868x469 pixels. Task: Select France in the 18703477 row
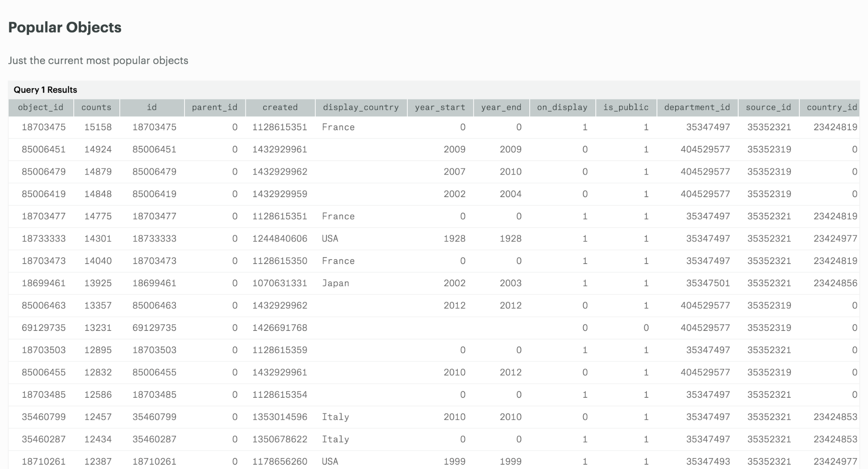[338, 216]
